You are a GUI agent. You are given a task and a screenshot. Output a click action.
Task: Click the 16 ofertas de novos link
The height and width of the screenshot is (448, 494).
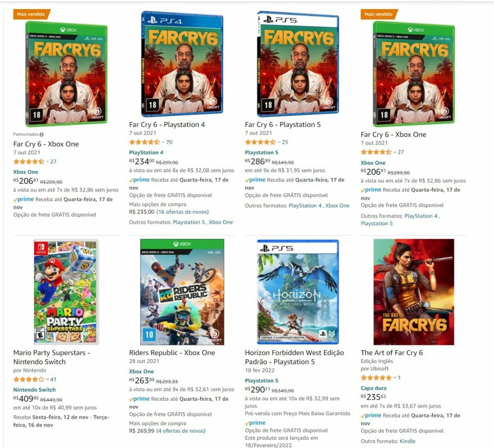coord(182,212)
